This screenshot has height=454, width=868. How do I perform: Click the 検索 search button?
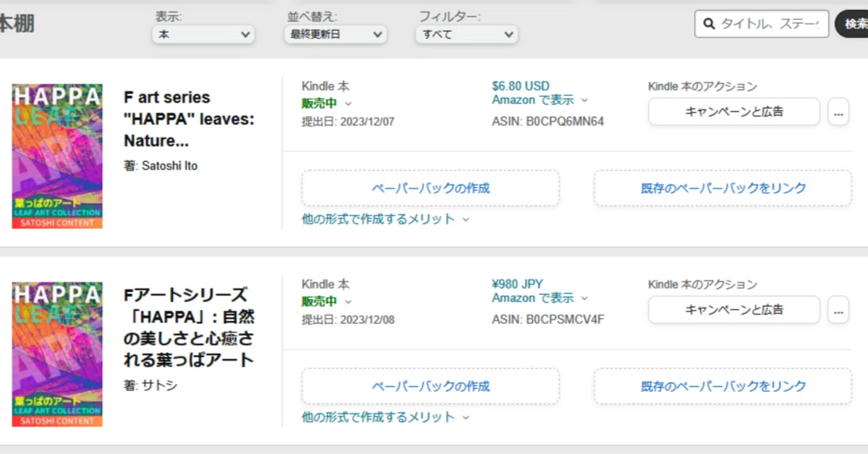tap(852, 24)
